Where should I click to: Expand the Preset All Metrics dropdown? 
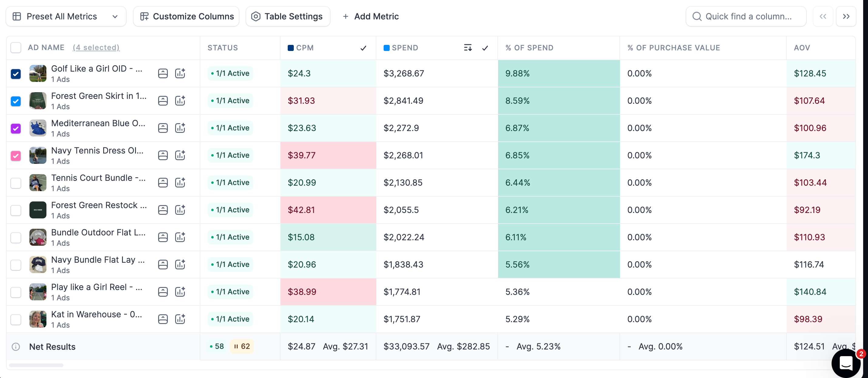coord(66,16)
